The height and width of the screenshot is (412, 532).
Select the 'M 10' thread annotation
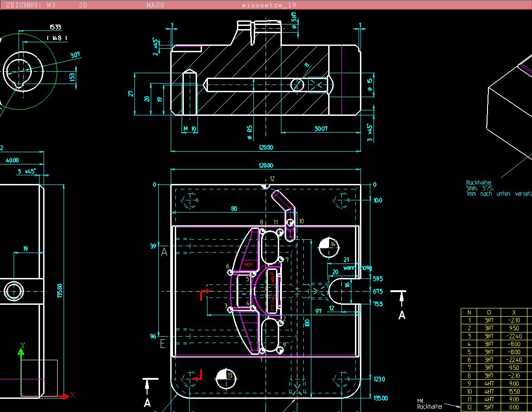(190, 129)
